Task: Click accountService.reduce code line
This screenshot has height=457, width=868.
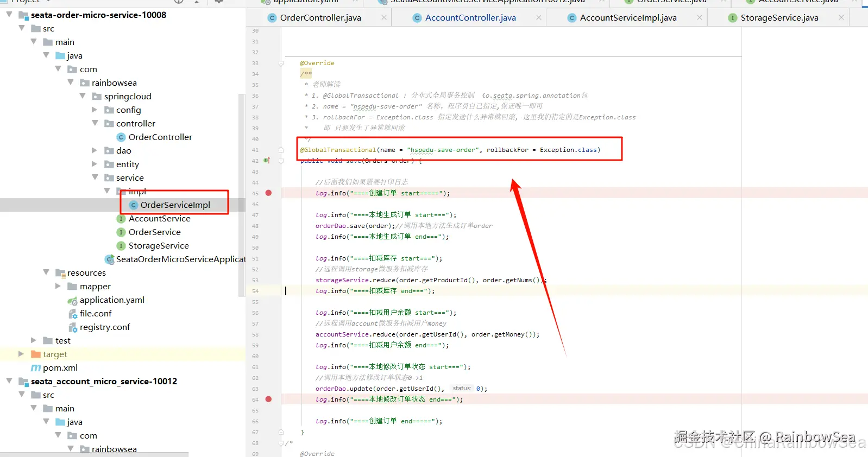Action: [x=427, y=334]
